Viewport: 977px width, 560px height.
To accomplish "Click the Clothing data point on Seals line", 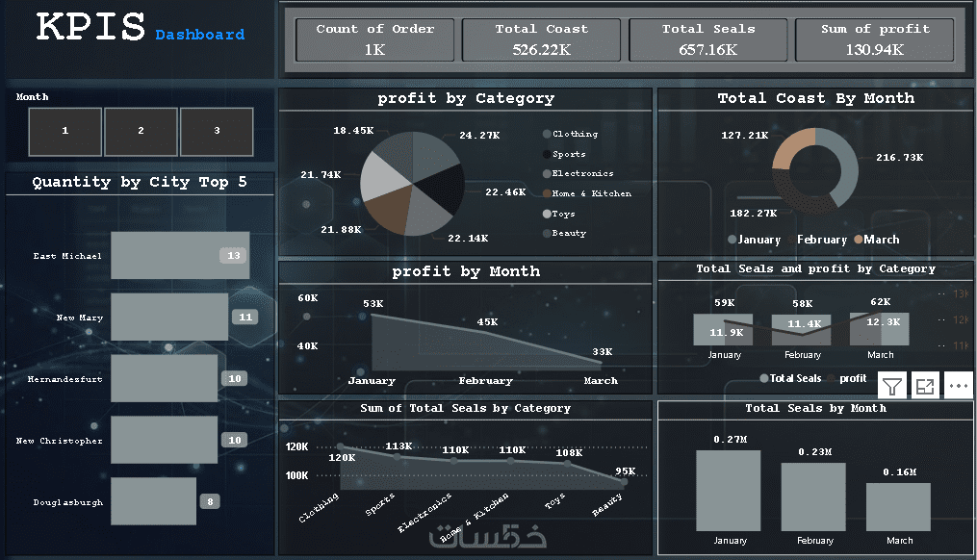I will 340,446.
